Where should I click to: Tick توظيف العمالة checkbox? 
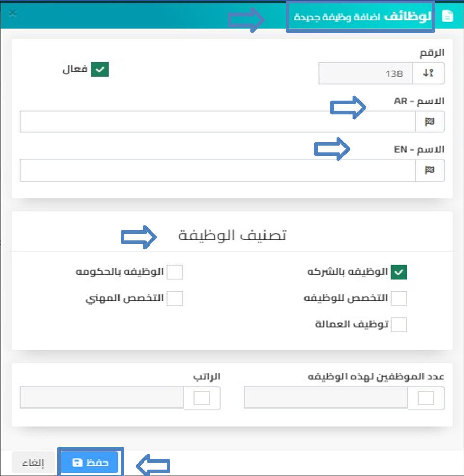pos(399,324)
